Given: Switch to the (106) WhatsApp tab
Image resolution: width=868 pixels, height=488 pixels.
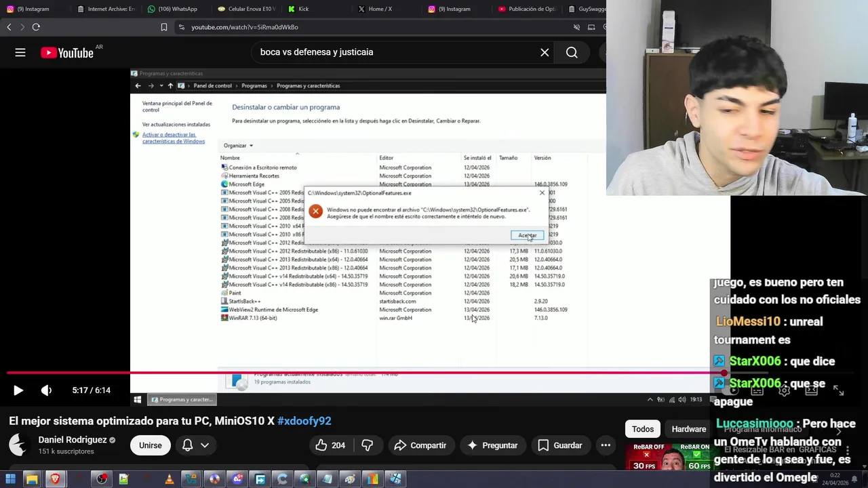Looking at the screenshot, I should click(x=176, y=9).
